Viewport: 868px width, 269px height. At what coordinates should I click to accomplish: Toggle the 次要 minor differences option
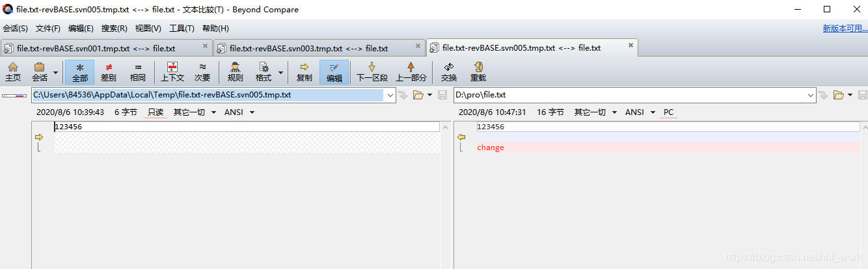(x=202, y=72)
